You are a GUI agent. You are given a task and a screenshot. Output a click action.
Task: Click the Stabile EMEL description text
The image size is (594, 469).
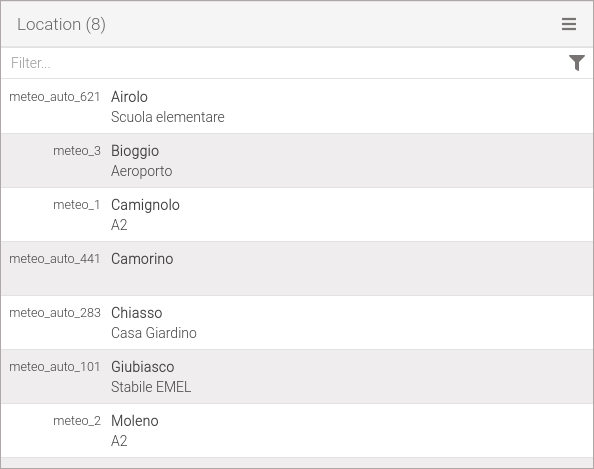[151, 387]
